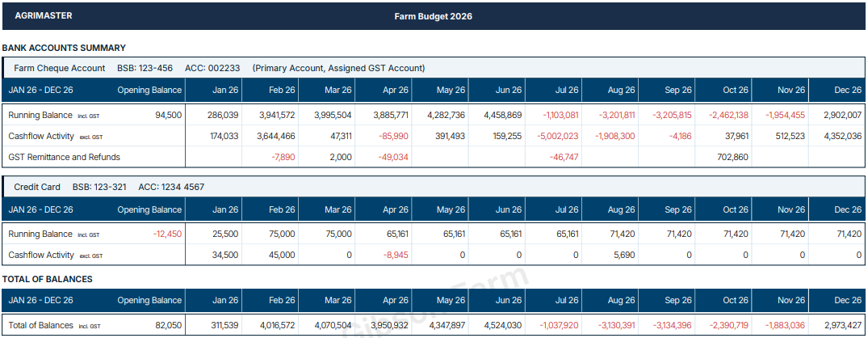Click 'ACC: 1234 4567' credit card number

pos(171,187)
